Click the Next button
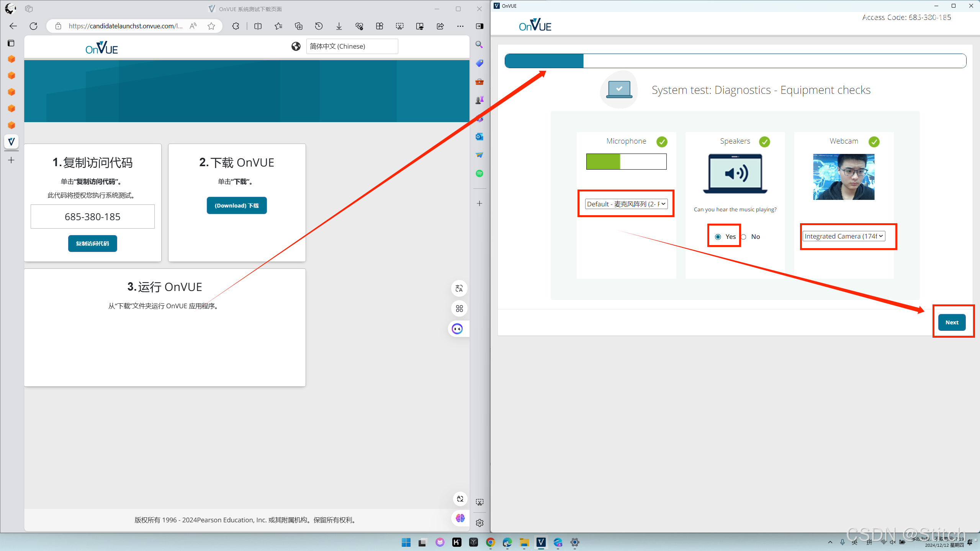The image size is (980, 551). tap(952, 322)
